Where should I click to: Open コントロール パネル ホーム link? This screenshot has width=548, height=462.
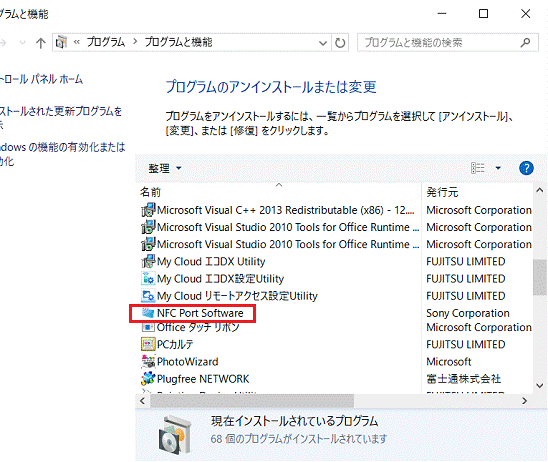point(41,79)
